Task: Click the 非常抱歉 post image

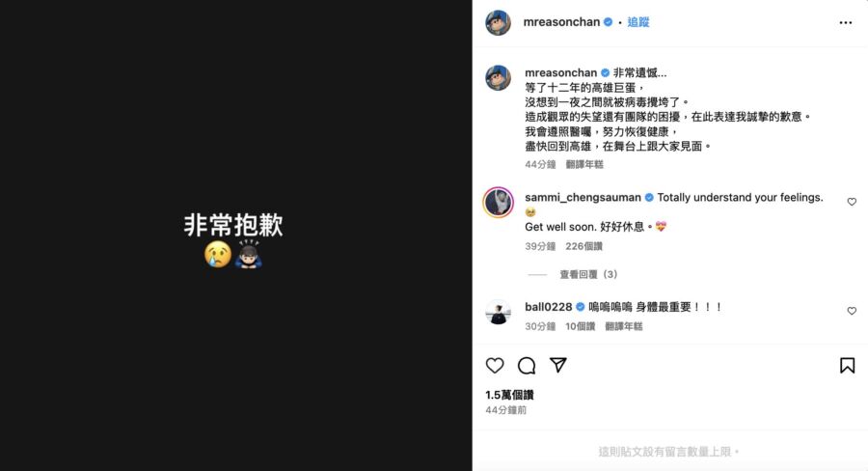Action: click(236, 235)
